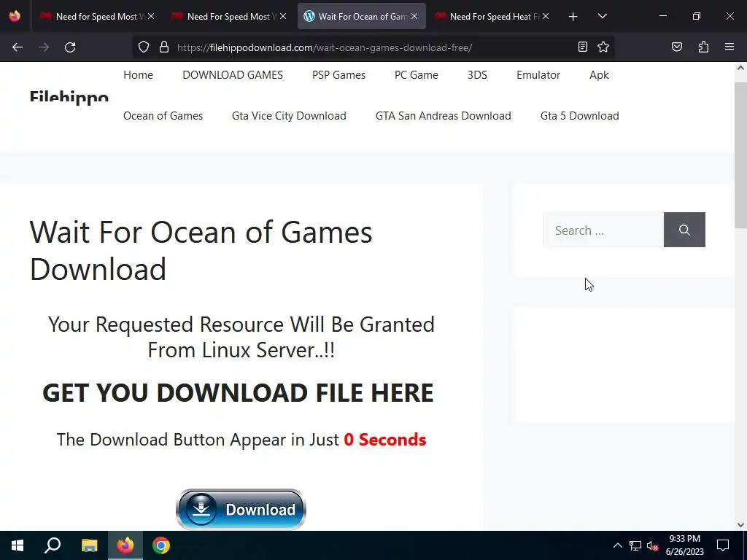
Task: Click the search magnifier submit button
Action: point(684,230)
